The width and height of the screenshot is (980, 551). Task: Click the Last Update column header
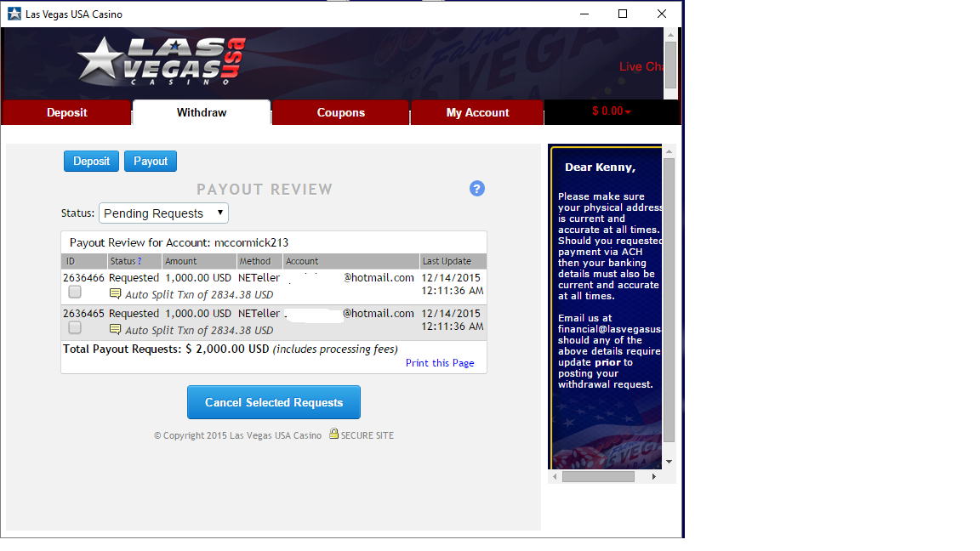click(x=453, y=261)
